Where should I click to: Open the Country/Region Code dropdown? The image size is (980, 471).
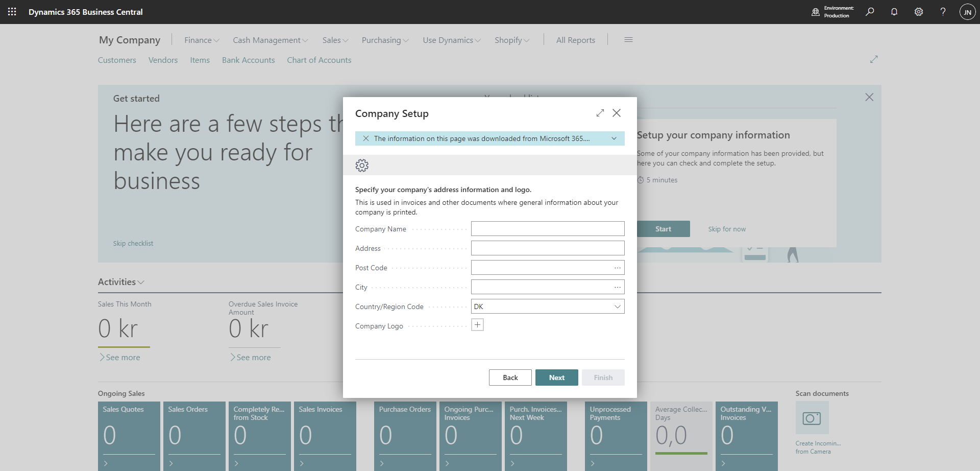click(x=618, y=307)
